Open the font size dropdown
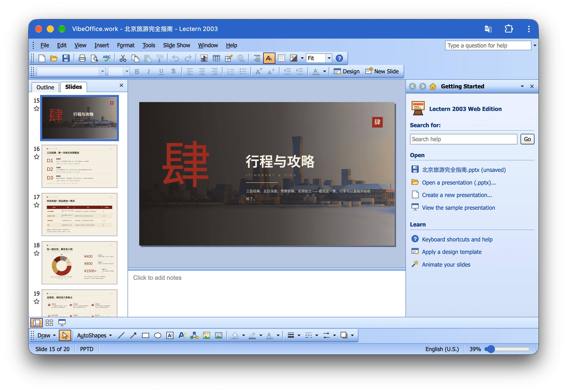 click(x=127, y=72)
